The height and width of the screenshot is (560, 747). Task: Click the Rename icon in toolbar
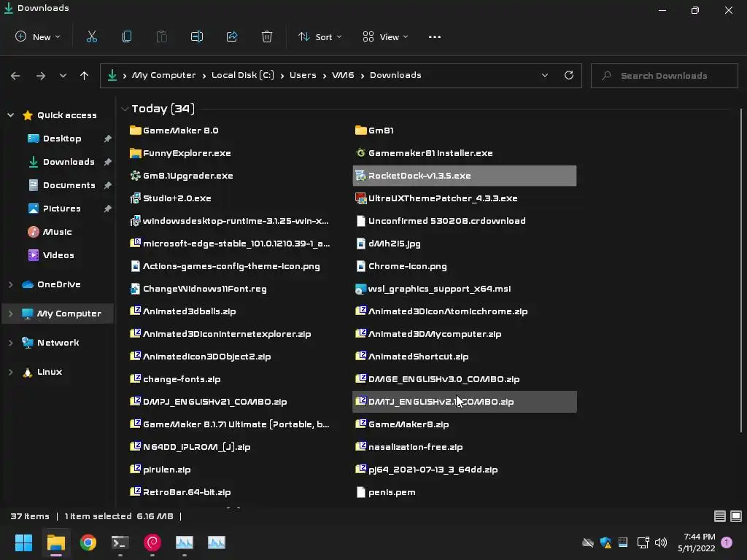point(197,36)
